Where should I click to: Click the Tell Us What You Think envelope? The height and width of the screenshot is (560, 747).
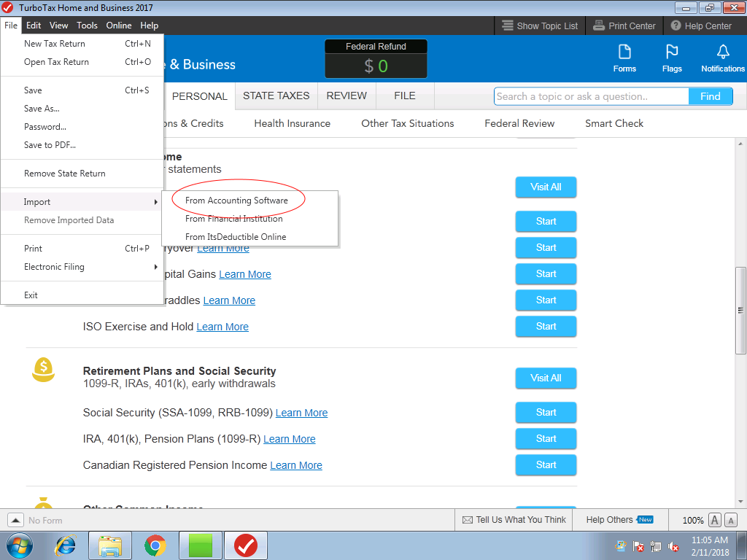tap(468, 520)
